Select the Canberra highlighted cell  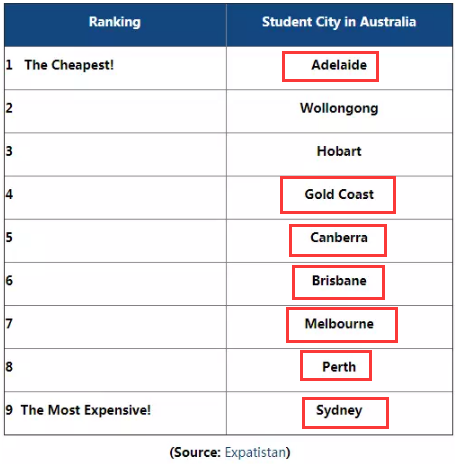[338, 240]
